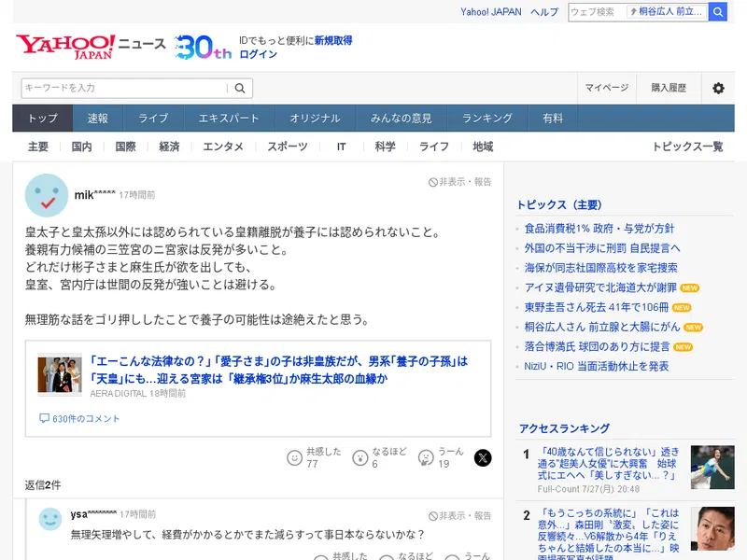Screen dimensions: 747x560
Task: Click the トピックス（主要） heading
Action: click(x=559, y=204)
